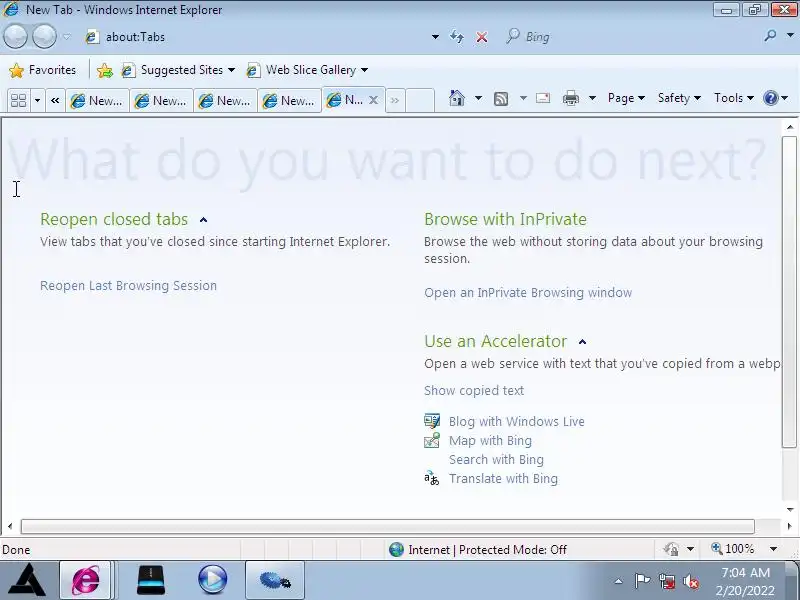Switch to the second New Tab

pyautogui.click(x=161, y=101)
